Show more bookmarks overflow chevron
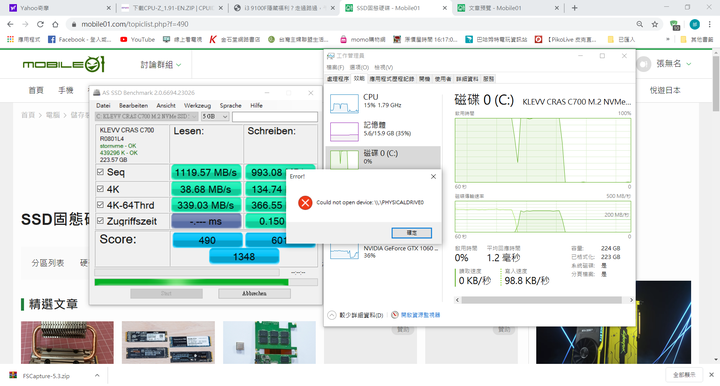720x386 pixels. pyautogui.click(x=668, y=39)
